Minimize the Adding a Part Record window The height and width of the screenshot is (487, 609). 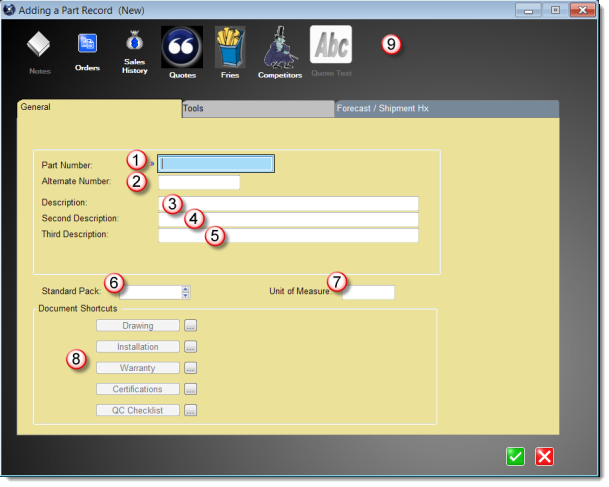coord(528,10)
